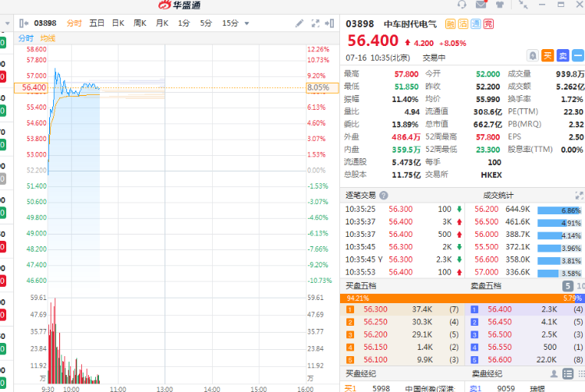The height and width of the screenshot is (392, 585).
Task: Click the shrink window arrows icon
Action: point(523,5)
